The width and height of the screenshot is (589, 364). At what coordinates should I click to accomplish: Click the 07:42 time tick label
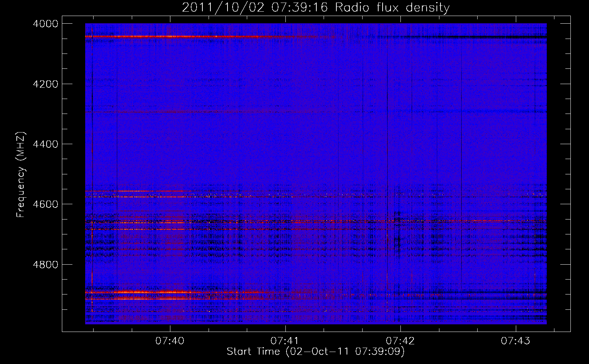click(x=400, y=341)
